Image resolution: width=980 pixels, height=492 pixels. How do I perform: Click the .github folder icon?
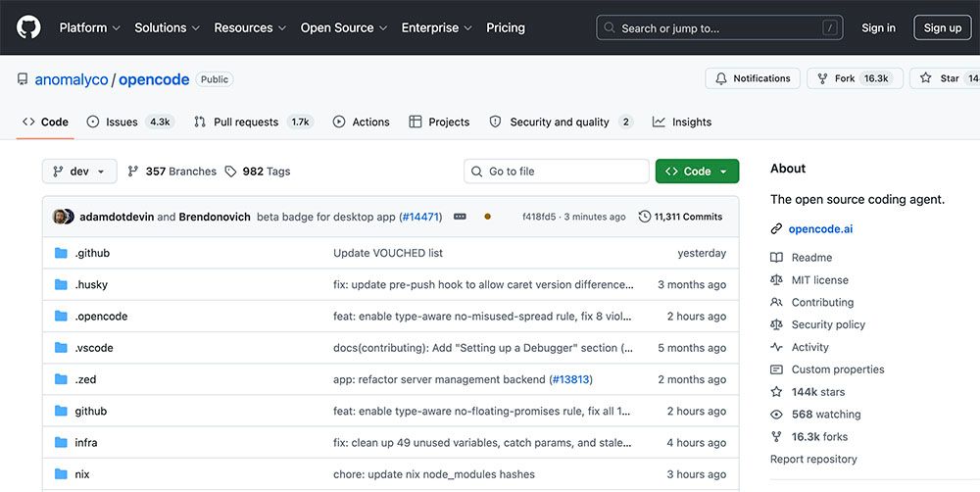click(61, 253)
